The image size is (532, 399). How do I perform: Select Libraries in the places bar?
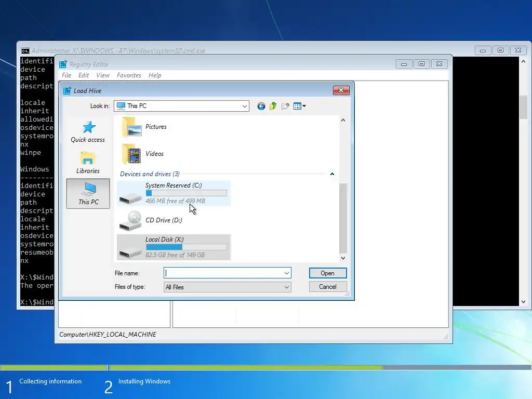[x=88, y=163]
